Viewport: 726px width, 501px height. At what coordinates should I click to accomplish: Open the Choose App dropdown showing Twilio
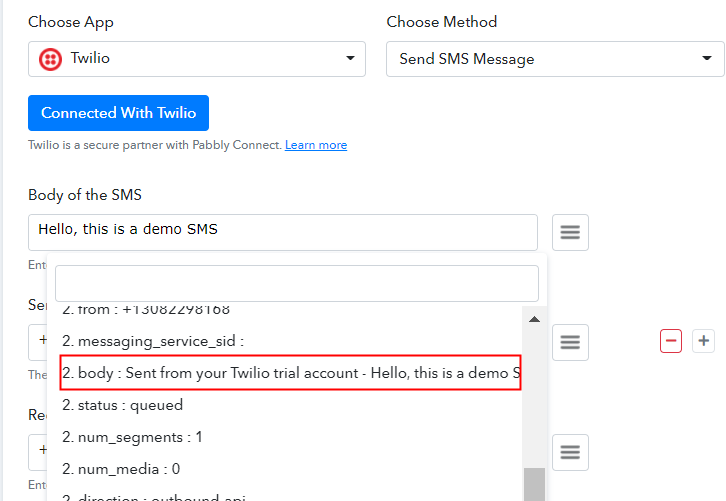point(197,59)
